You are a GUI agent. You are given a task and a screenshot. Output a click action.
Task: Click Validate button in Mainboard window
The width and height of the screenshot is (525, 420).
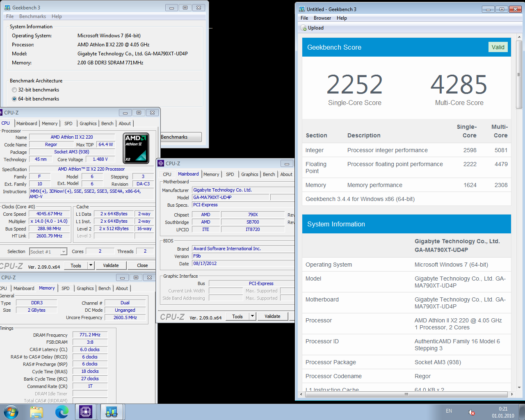click(x=272, y=316)
